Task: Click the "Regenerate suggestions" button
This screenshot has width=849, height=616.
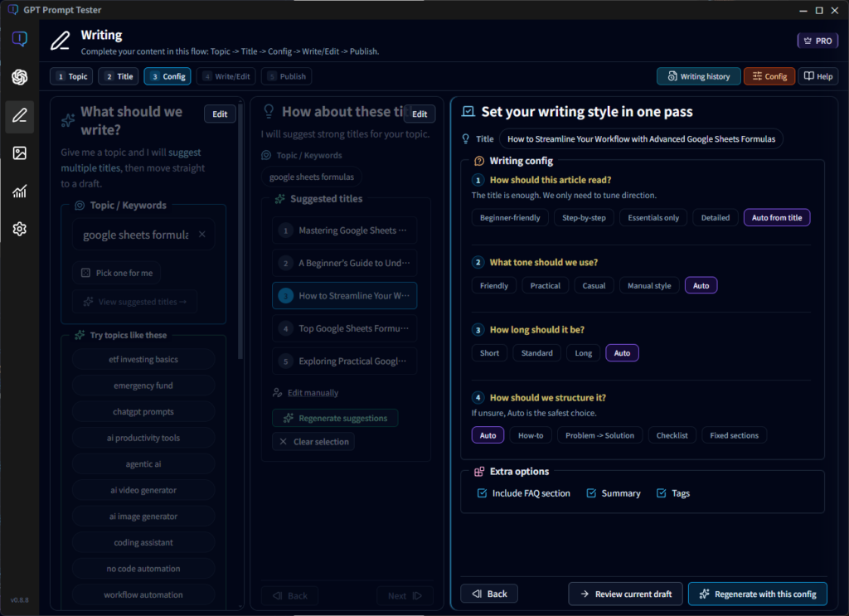Action: pos(335,418)
